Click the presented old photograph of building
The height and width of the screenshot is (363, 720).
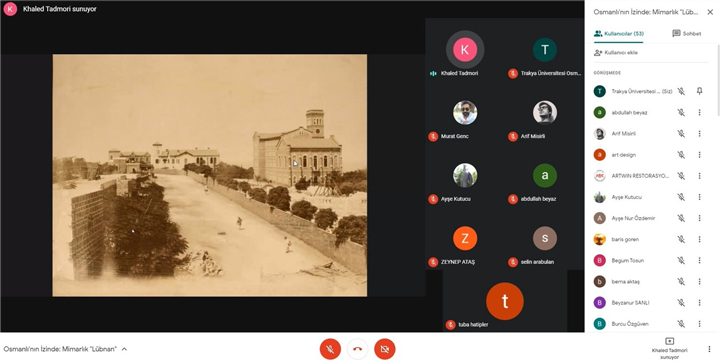coord(209,175)
